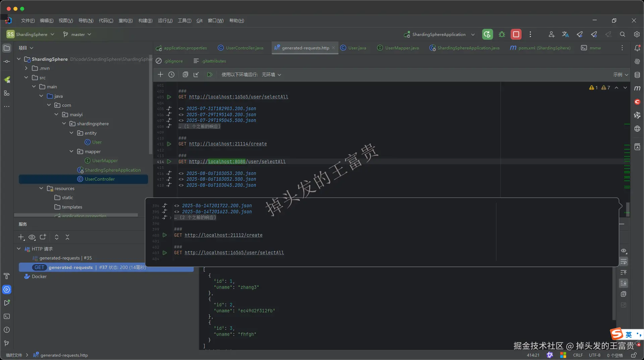
Task: Open the more actions menu beside Stop
Action: click(x=530, y=34)
